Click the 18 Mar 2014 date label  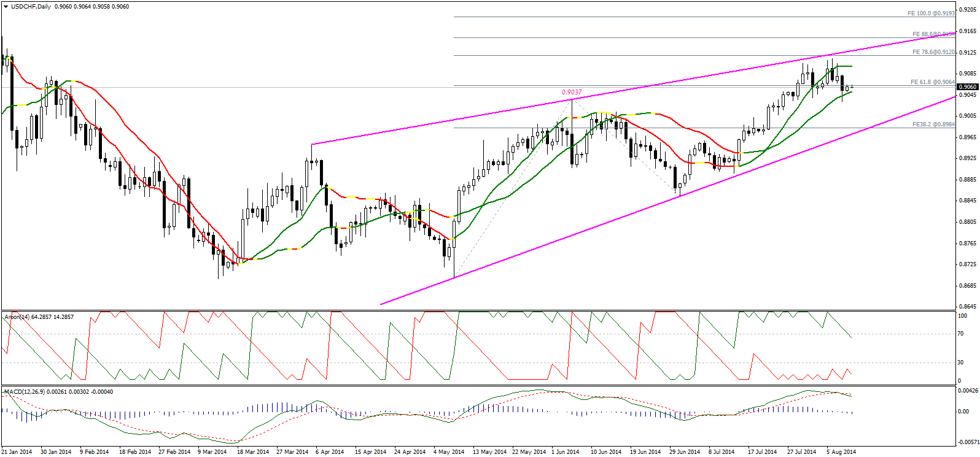pyautogui.click(x=253, y=452)
